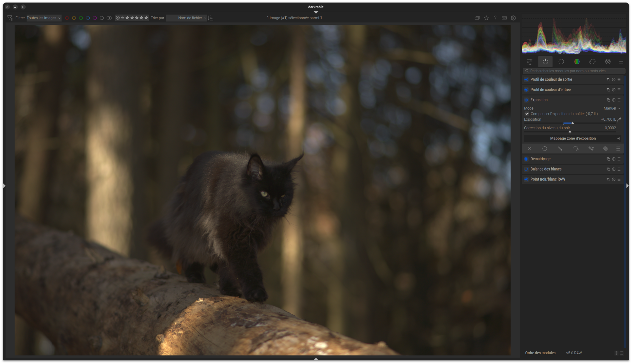The height and width of the screenshot is (364, 632).
Task: Click the Ordre des modules label
Action: click(540, 353)
